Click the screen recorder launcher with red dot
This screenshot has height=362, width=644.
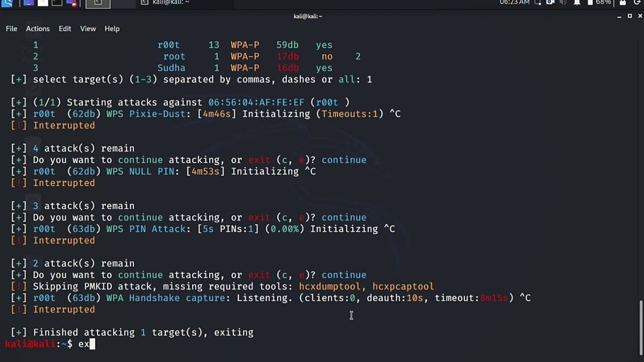tap(71, 3)
